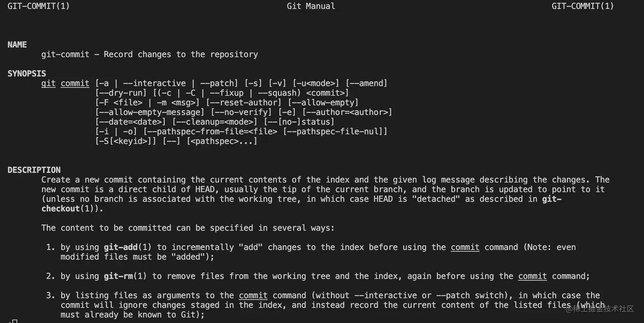Click the underlined "commit" in list item 3
This screenshot has width=644, height=323.
tap(253, 295)
